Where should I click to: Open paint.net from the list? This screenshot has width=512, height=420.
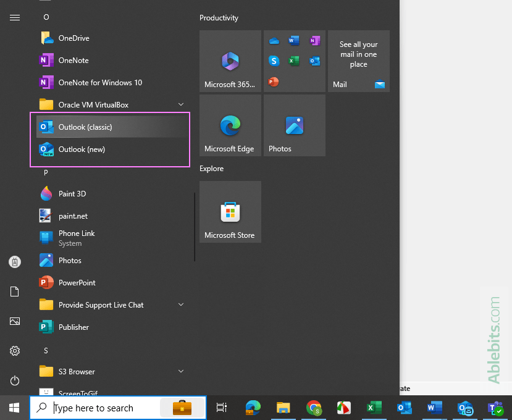pos(112,216)
